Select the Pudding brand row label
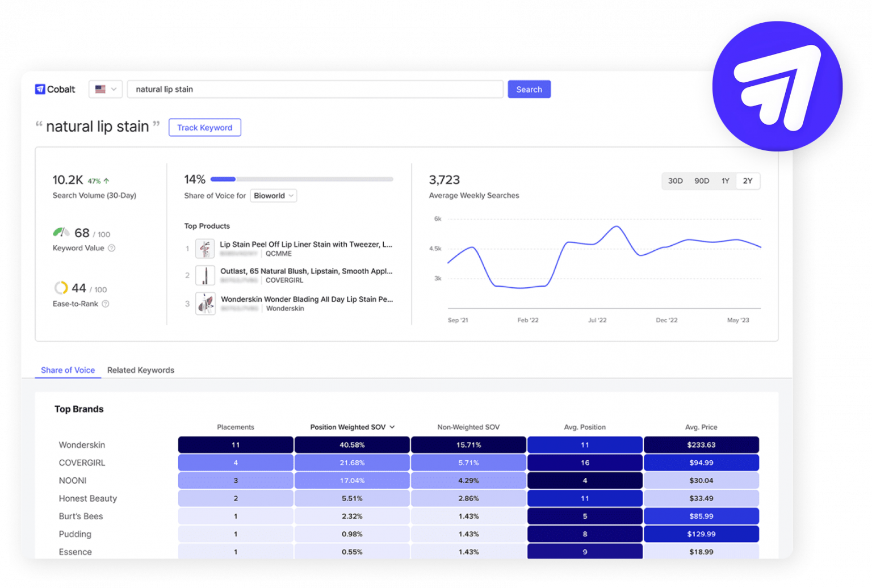This screenshot has width=872, height=588. [75, 534]
